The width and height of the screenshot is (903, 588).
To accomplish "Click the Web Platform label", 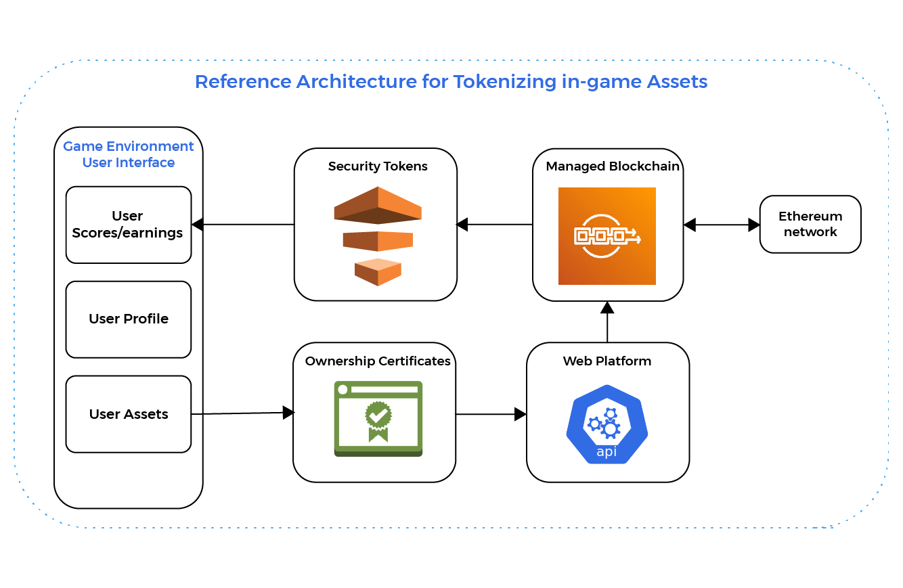I will coord(607,361).
